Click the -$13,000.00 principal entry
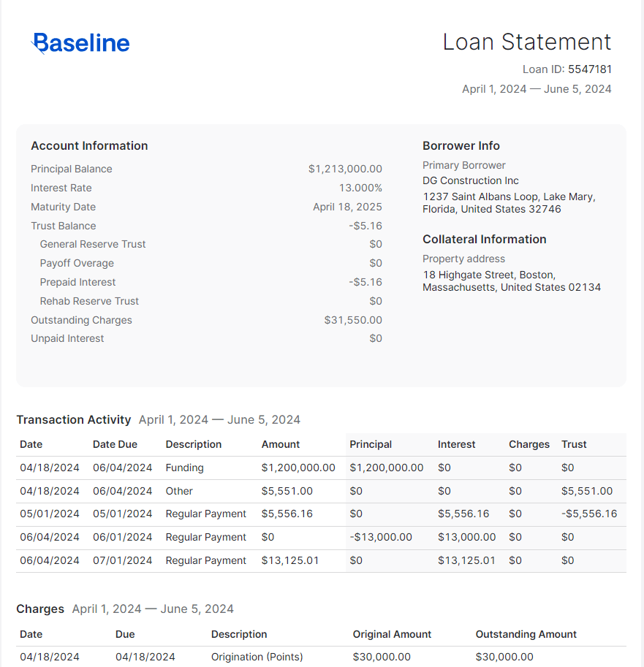This screenshot has height=667, width=644. click(381, 537)
